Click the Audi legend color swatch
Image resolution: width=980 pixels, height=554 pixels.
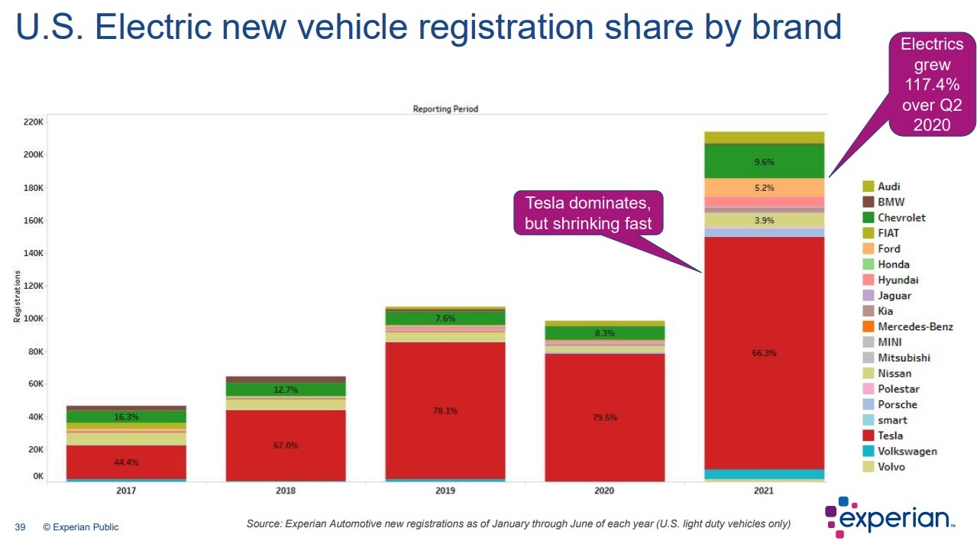pos(868,186)
